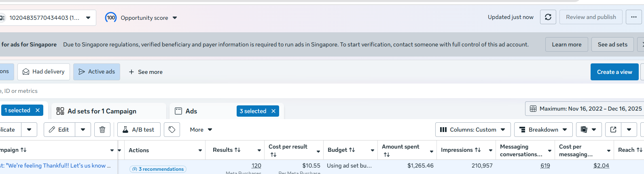Viewport: 644px width, 174px height.
Task: Click the export share icon
Action: [613, 130]
